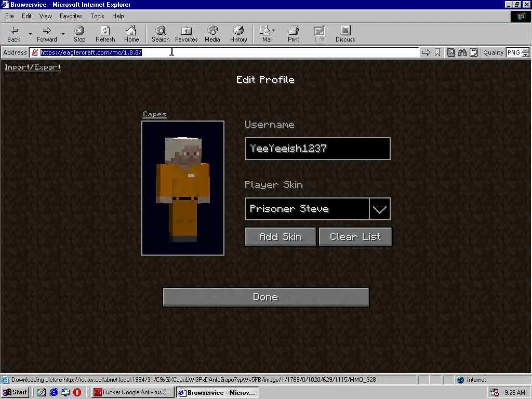532x399 pixels.
Task: Open the Forward button history dropdown arrow
Action: 63,34
